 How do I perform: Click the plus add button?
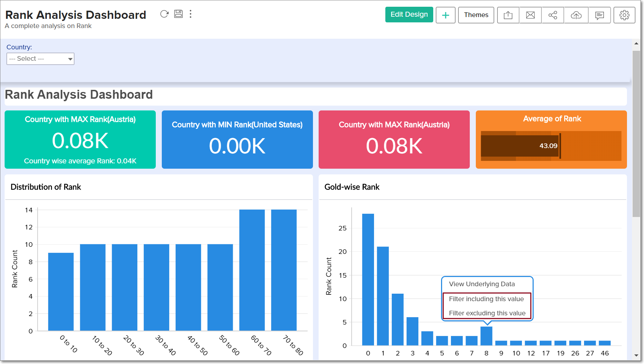(446, 15)
